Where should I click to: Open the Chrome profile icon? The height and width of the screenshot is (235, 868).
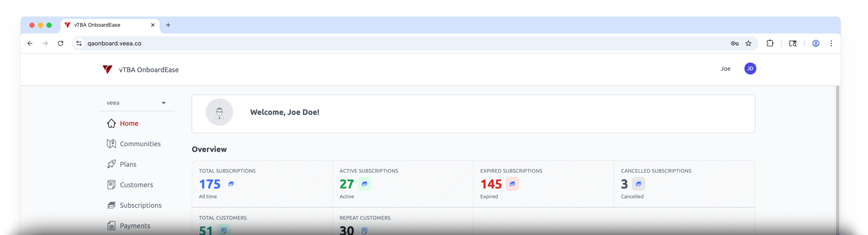816,43
